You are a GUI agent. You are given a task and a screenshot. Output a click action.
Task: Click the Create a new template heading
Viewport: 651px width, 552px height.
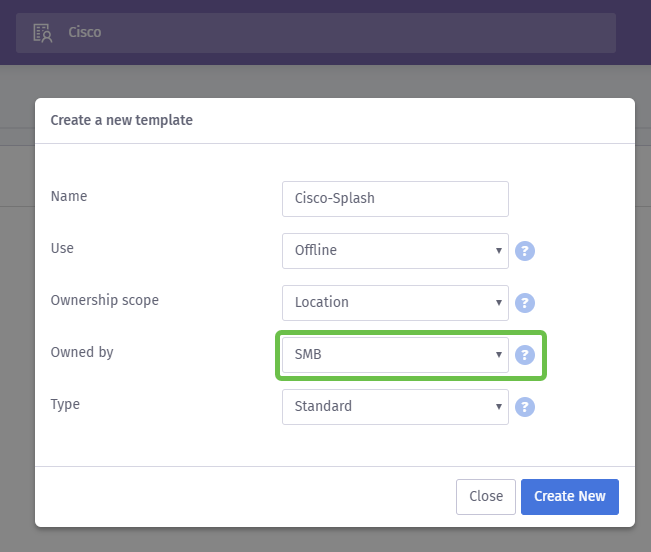[121, 120]
